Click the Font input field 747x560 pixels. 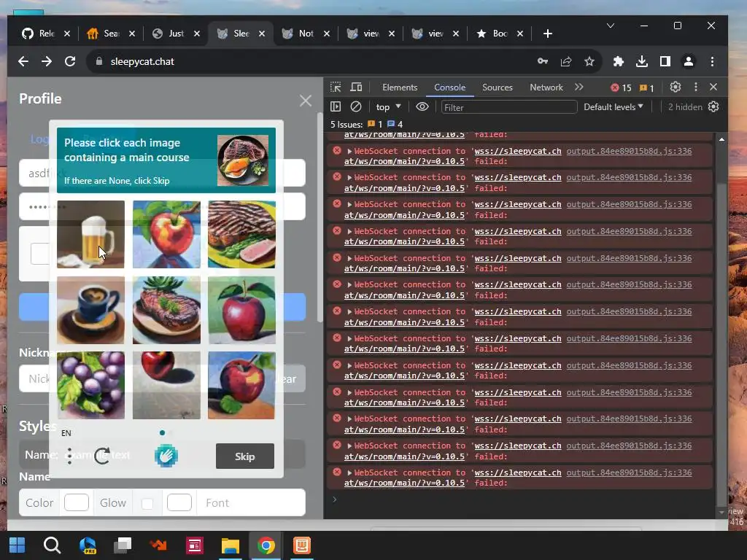click(252, 503)
